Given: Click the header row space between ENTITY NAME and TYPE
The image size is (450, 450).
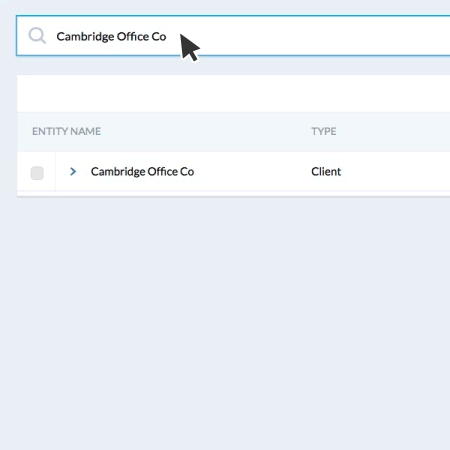Looking at the screenshot, I should click(x=206, y=131).
